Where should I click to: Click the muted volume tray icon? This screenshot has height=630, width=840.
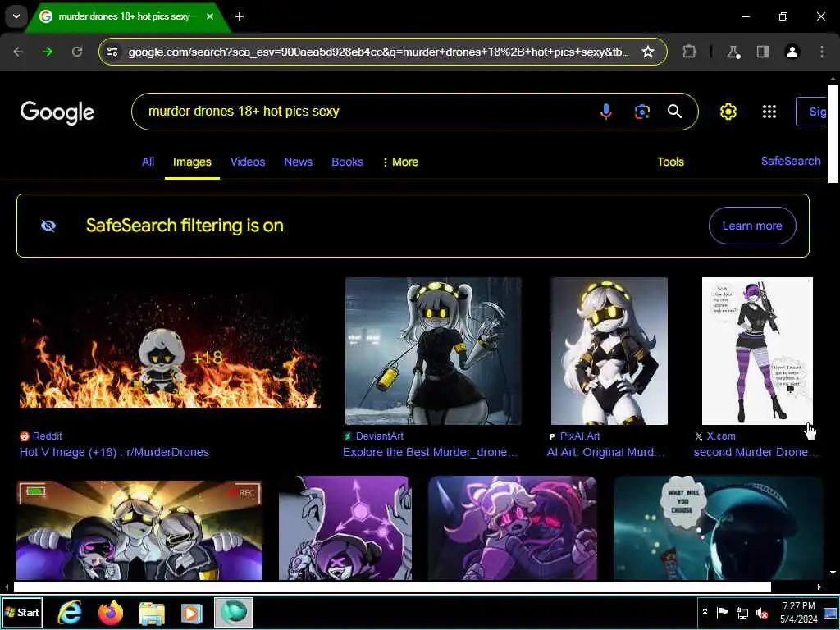(762, 612)
